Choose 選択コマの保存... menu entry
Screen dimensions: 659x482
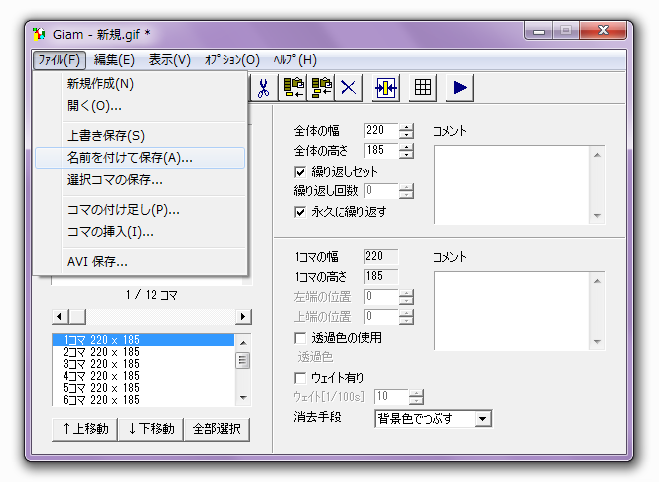140,180
